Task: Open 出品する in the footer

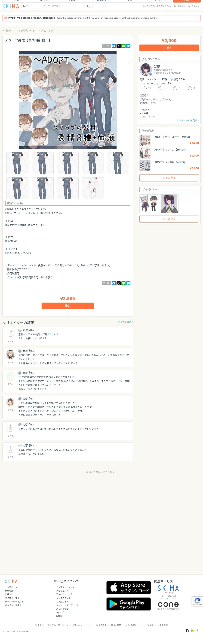Action: pyautogui.click(x=9, y=595)
